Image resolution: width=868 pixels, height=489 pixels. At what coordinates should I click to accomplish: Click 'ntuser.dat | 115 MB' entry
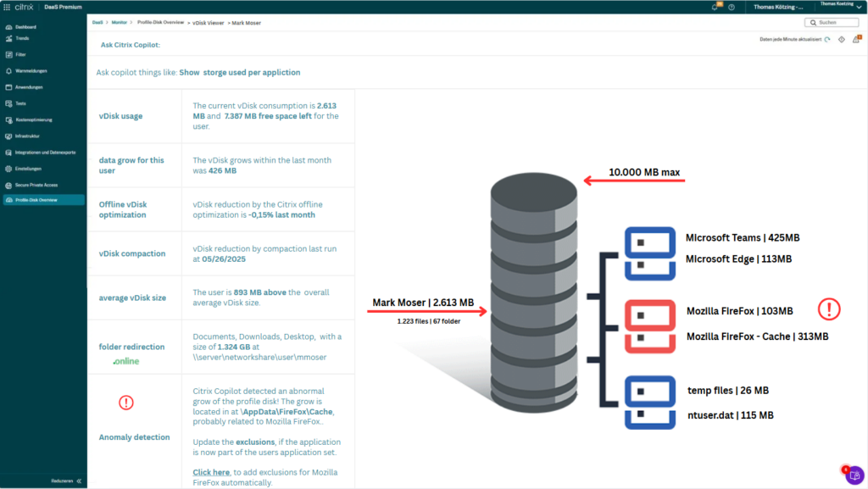pyautogui.click(x=730, y=415)
